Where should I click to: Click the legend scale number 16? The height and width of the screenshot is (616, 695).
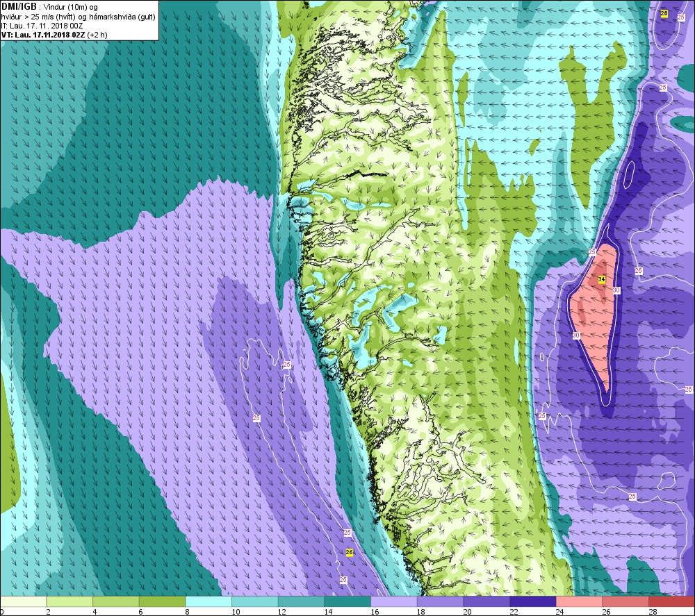tap(375, 612)
